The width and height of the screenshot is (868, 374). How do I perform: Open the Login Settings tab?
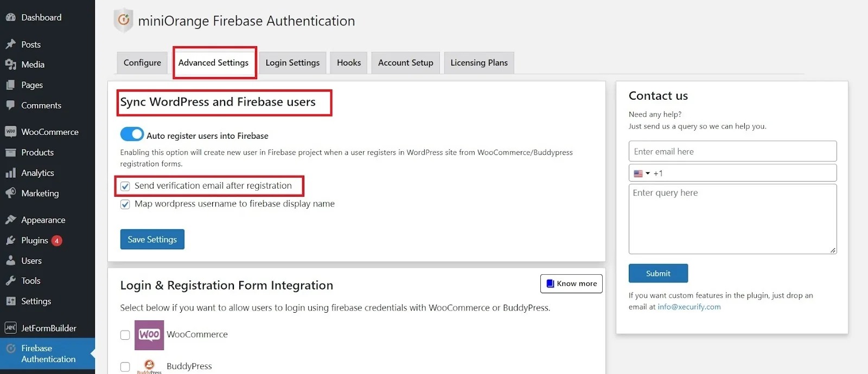[x=293, y=63]
